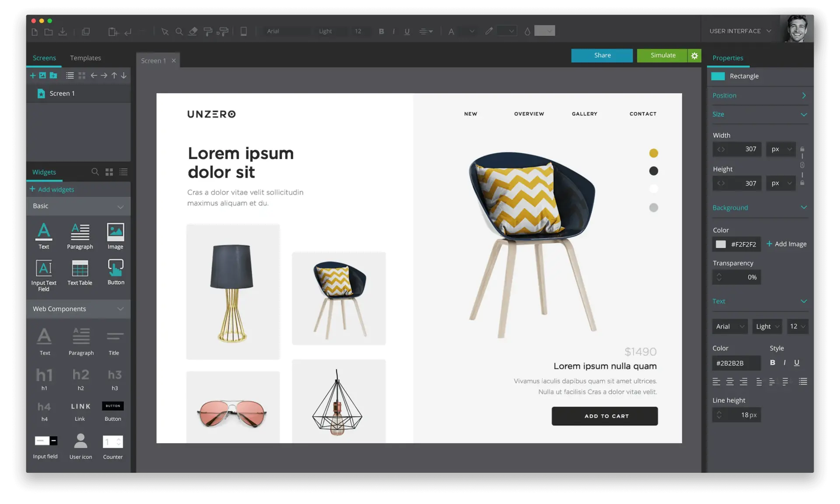Select the background color swatch #F2F2F2
The image size is (840, 504).
pyautogui.click(x=721, y=244)
